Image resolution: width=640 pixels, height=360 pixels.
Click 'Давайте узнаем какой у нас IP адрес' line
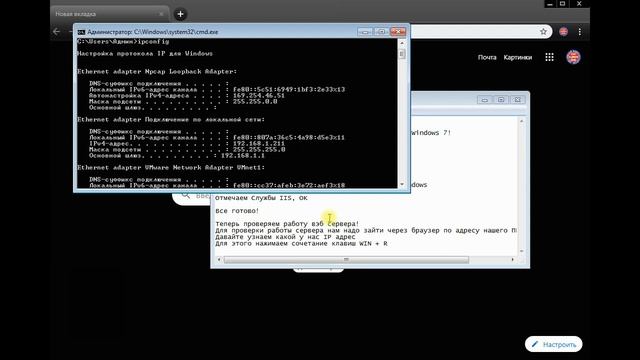click(x=285, y=237)
